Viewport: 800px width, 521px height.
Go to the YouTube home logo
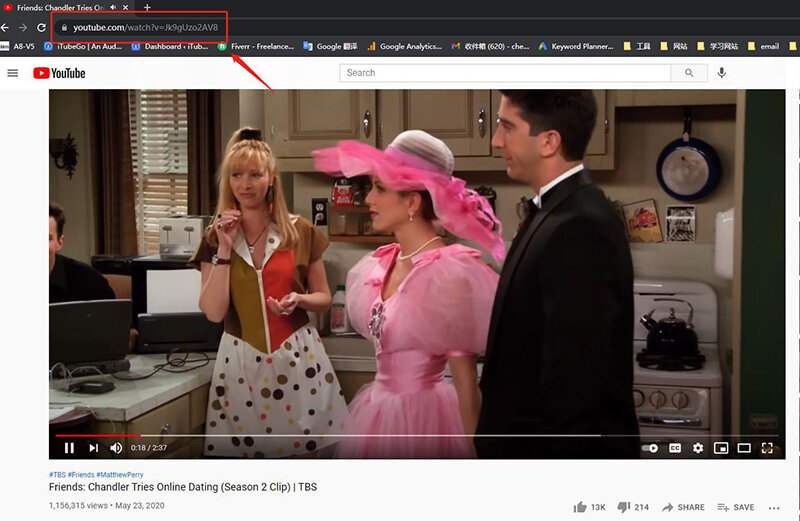[x=59, y=73]
